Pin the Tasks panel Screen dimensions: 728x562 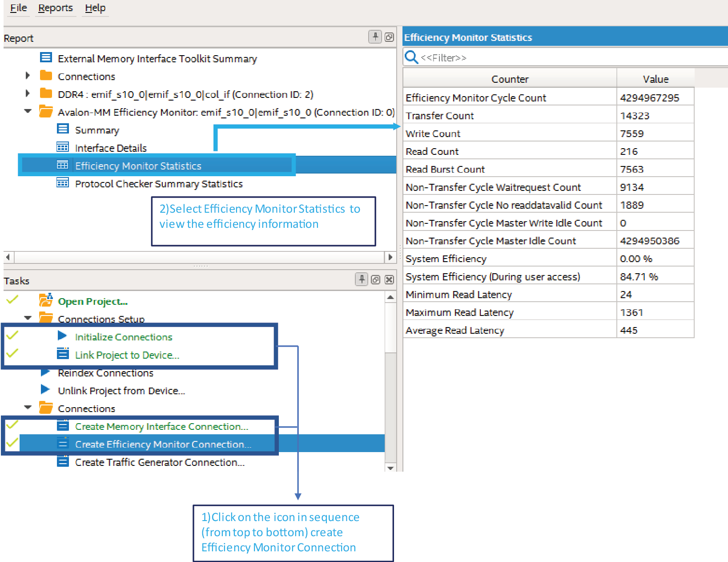(x=362, y=279)
